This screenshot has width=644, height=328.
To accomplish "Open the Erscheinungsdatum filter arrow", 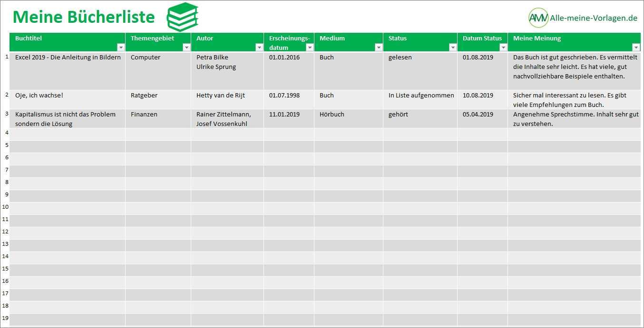I will tap(310, 48).
